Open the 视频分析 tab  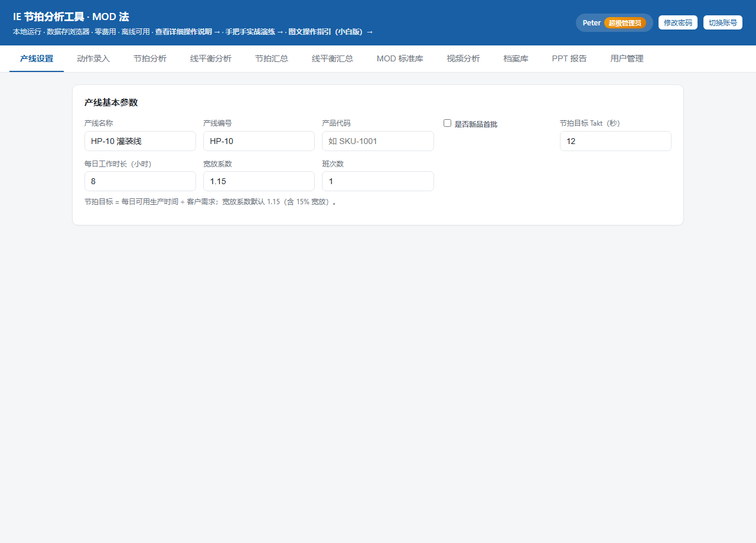[x=463, y=59]
